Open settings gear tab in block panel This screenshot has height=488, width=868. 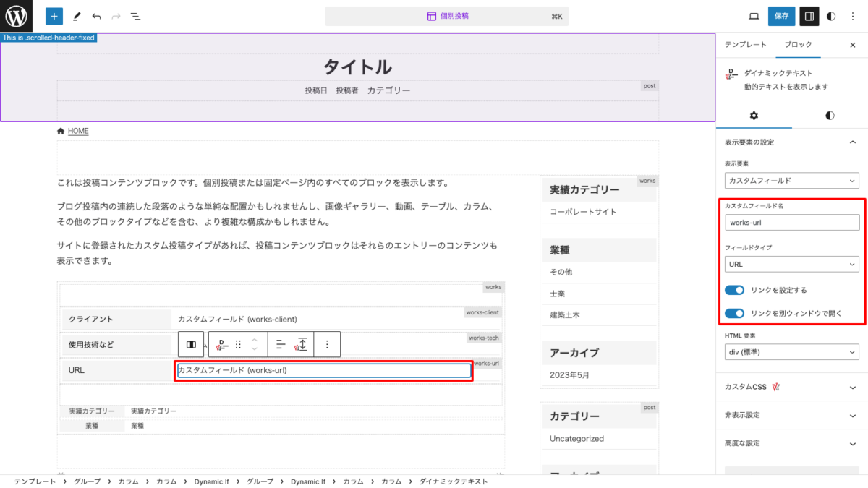[x=754, y=115]
